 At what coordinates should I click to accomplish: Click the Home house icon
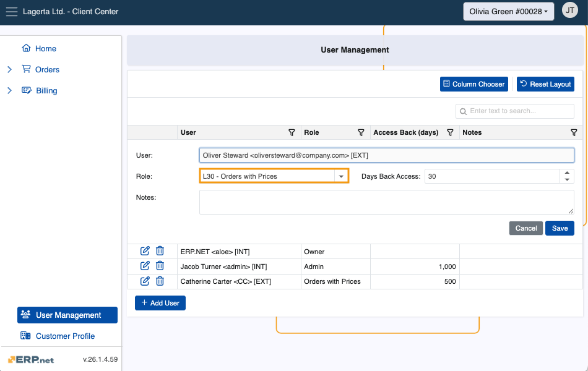pos(26,48)
